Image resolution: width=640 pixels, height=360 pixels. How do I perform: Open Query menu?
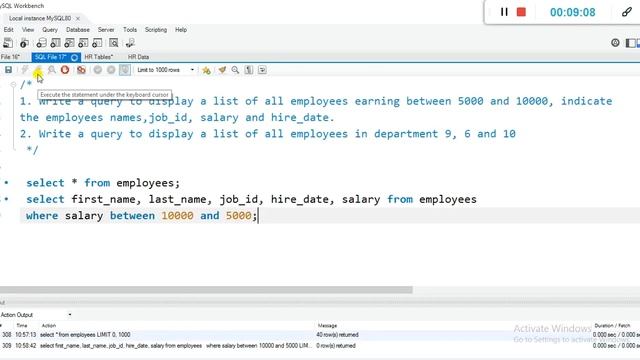50,30
